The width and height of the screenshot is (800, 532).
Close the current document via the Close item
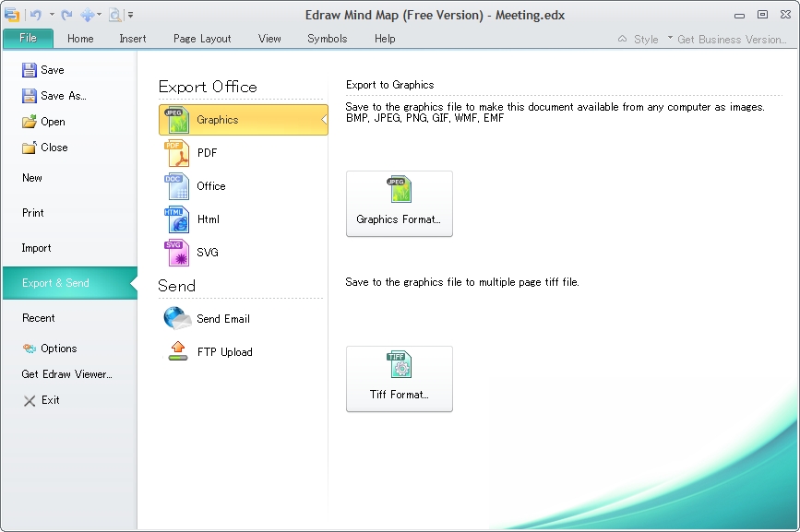(45, 148)
